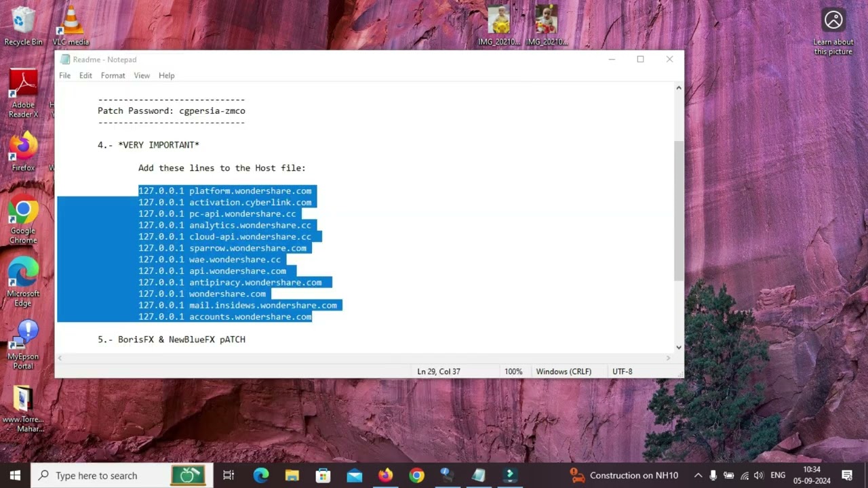Open Notepad Edit menu
Screen dimensions: 868x488
[85, 75]
